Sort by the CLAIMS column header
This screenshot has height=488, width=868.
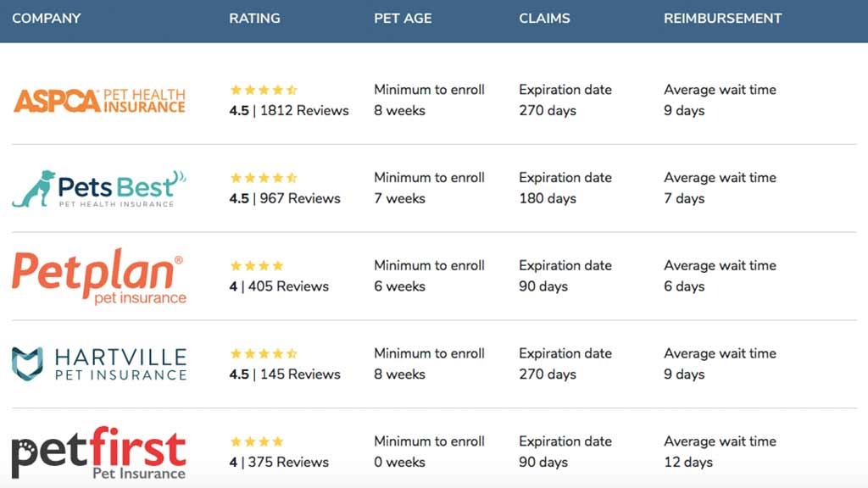click(544, 19)
